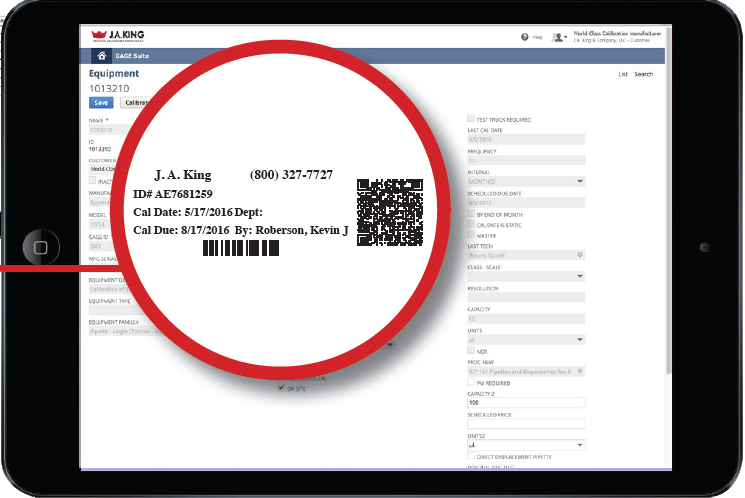Click the 'Cal Date: 5/17/2016' text

[x=183, y=212]
